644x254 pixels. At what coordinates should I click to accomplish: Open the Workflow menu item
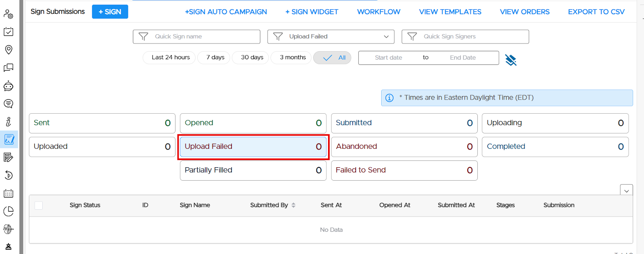tap(379, 12)
